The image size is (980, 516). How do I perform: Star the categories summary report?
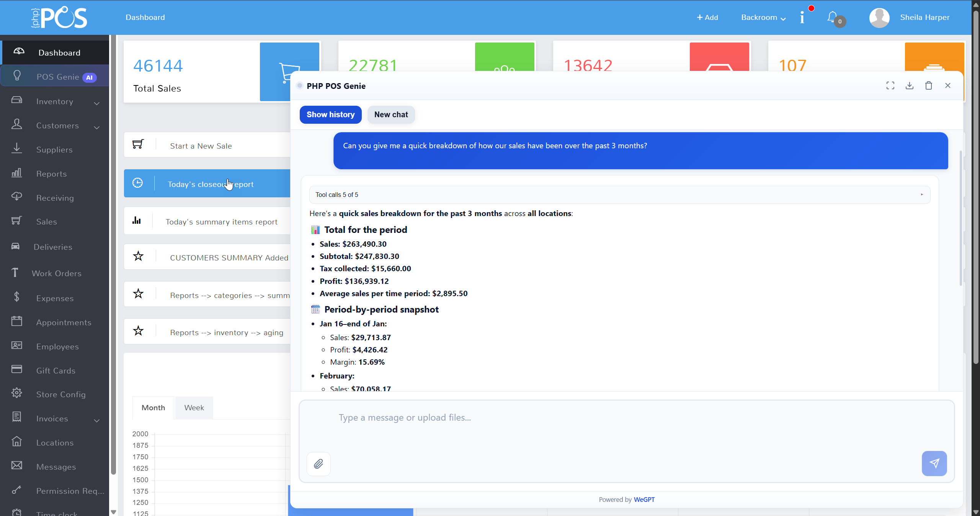139,293
